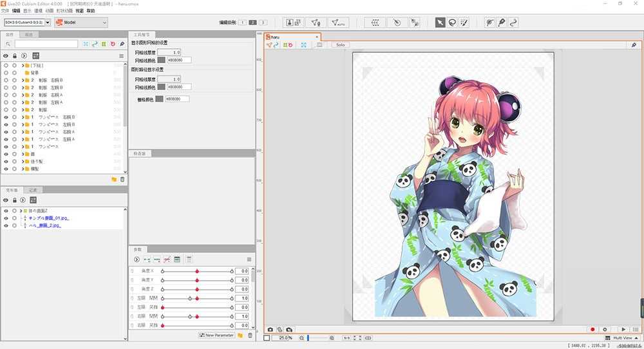Expand top item in deformer list
This screenshot has height=349, width=644.
point(21,211)
